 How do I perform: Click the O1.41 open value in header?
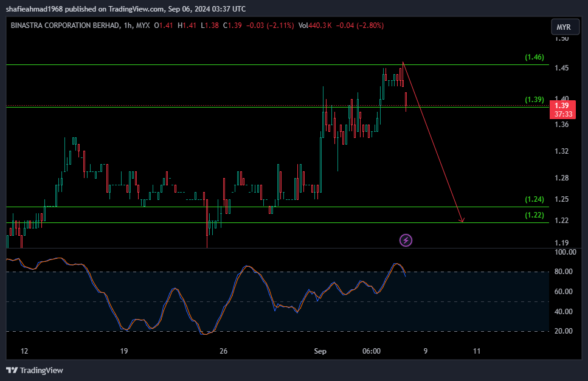(164, 26)
